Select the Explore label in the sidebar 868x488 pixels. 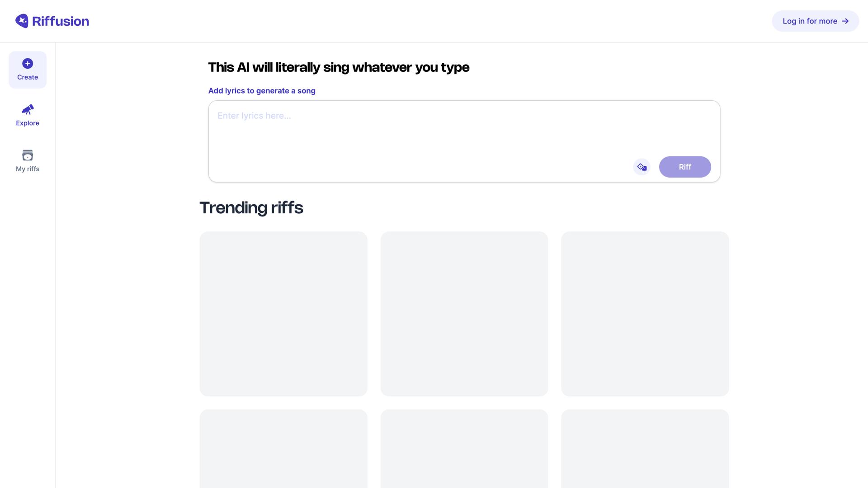tap(28, 123)
